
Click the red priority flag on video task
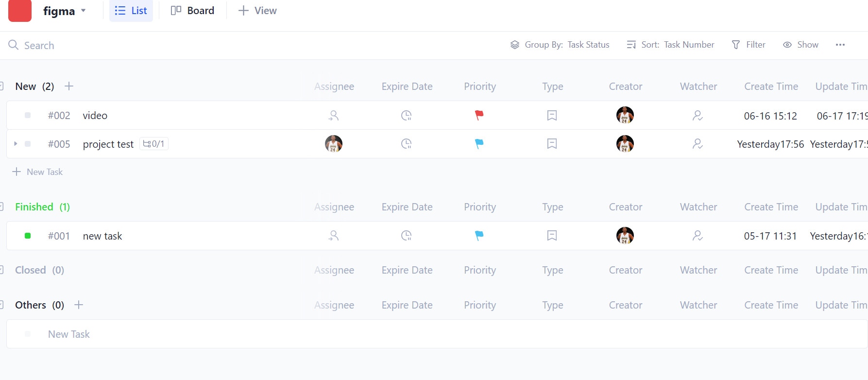tap(479, 115)
